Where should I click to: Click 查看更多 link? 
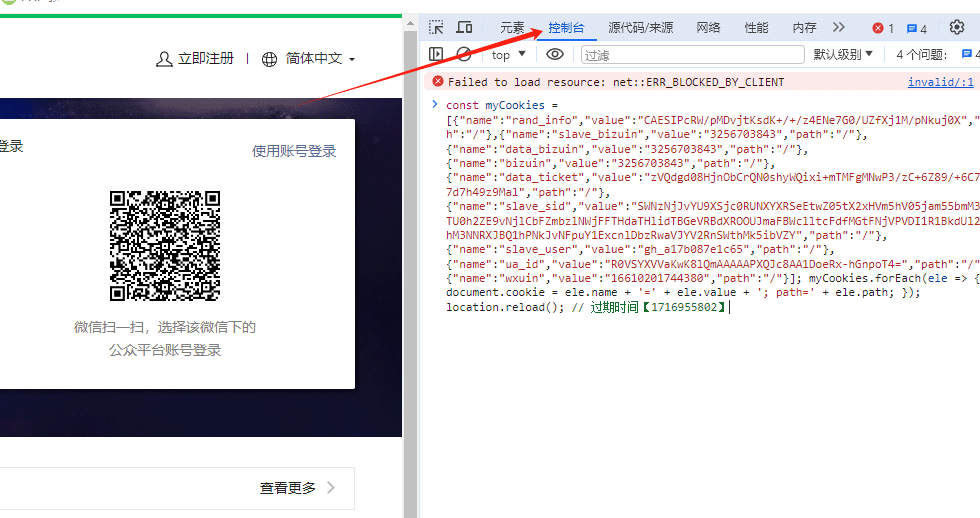(x=288, y=488)
